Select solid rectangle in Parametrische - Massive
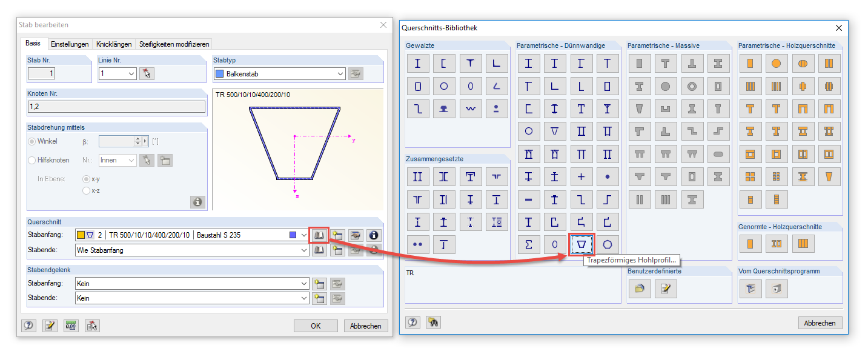Screen dimensions: 868x351 click(640, 63)
